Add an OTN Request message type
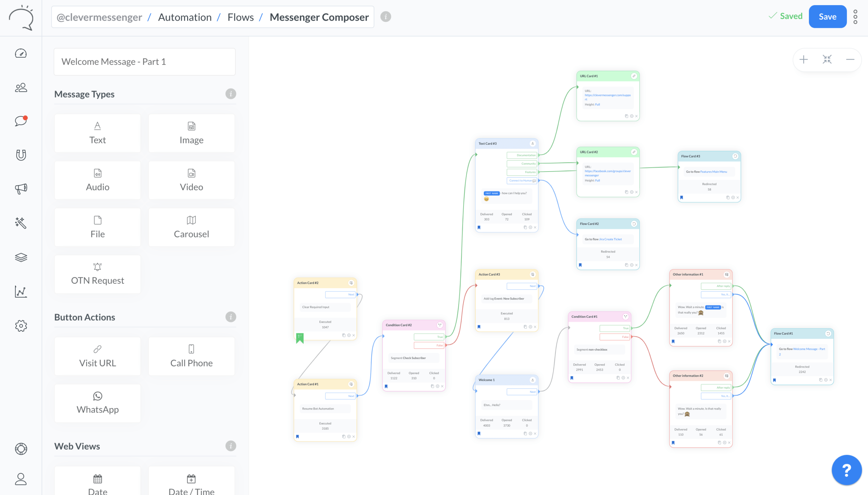This screenshot has height=495, width=868. (x=98, y=274)
